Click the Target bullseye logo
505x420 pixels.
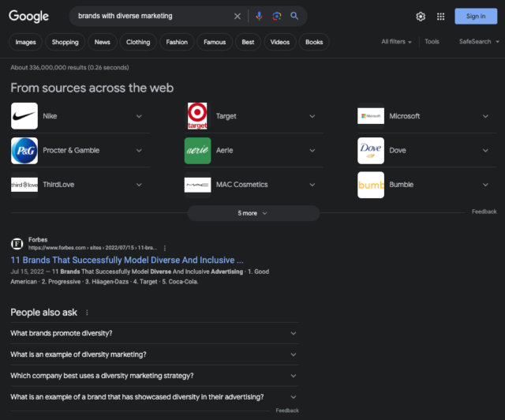coord(197,116)
